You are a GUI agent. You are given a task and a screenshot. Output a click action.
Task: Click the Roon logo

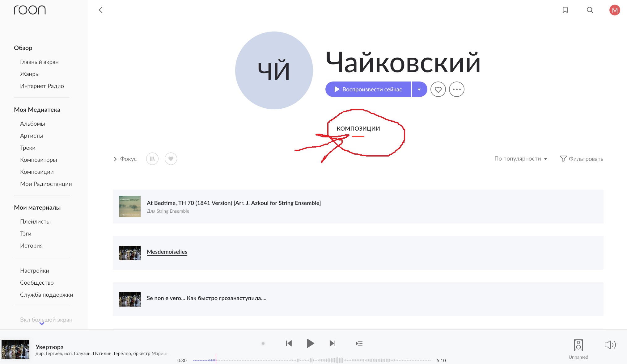[x=30, y=10]
